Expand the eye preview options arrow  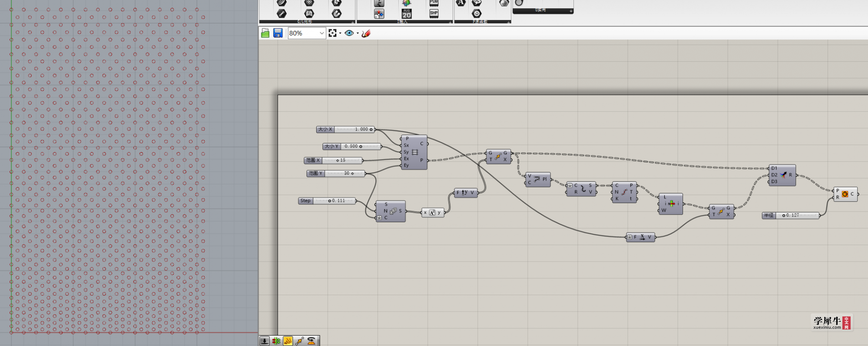[x=358, y=33]
